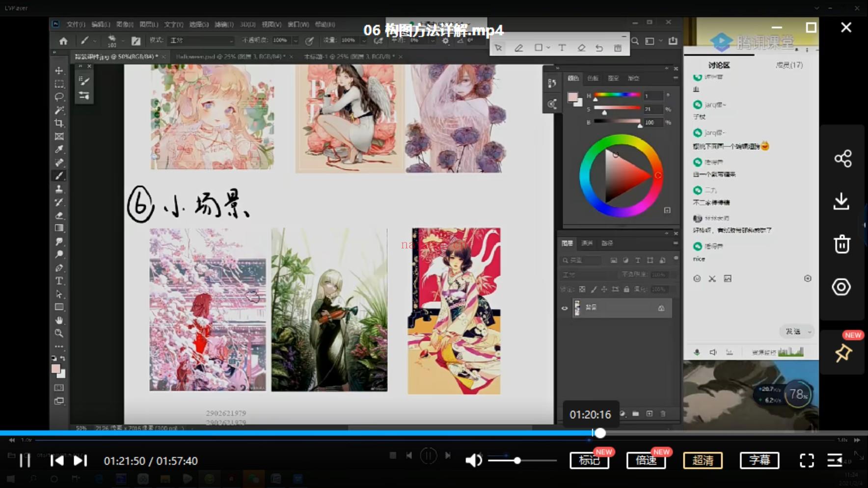
Task: Toggle lock image pixels brush icon
Action: tap(594, 290)
